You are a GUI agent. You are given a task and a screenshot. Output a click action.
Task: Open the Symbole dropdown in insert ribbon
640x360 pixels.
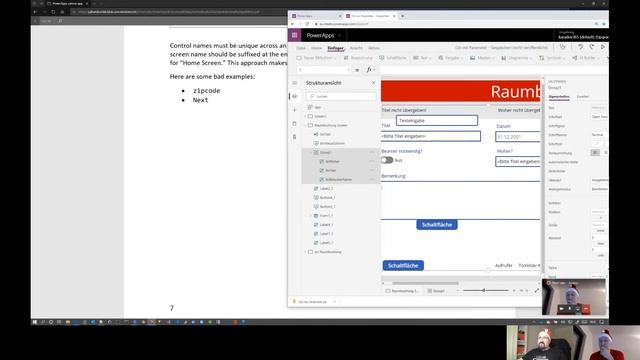552,58
